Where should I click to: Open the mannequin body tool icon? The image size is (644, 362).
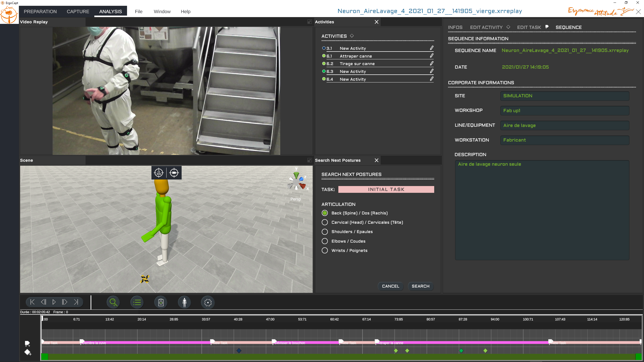[x=184, y=302]
